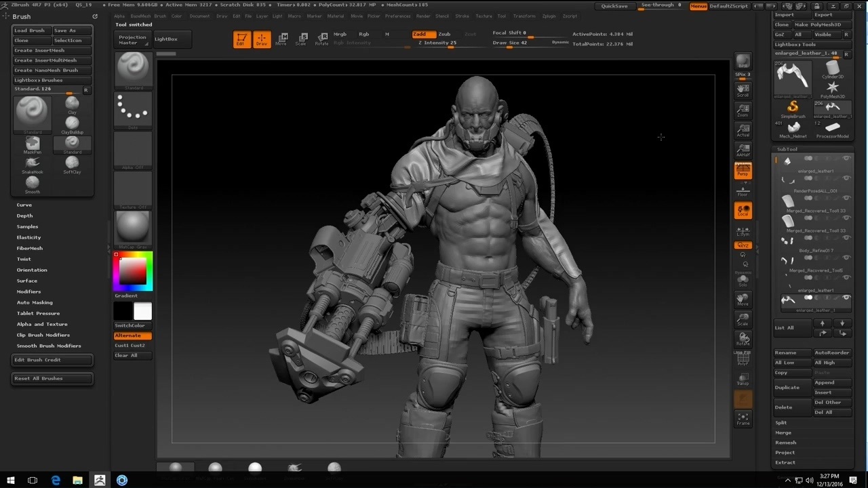This screenshot has height=488, width=868.
Task: Expand the Curve brush section
Action: tap(24, 205)
